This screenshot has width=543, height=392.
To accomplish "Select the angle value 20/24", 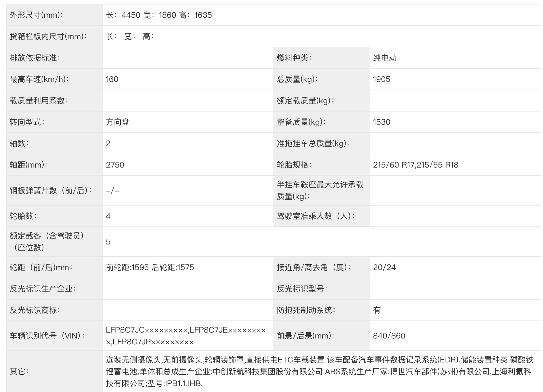I will pos(384,267).
